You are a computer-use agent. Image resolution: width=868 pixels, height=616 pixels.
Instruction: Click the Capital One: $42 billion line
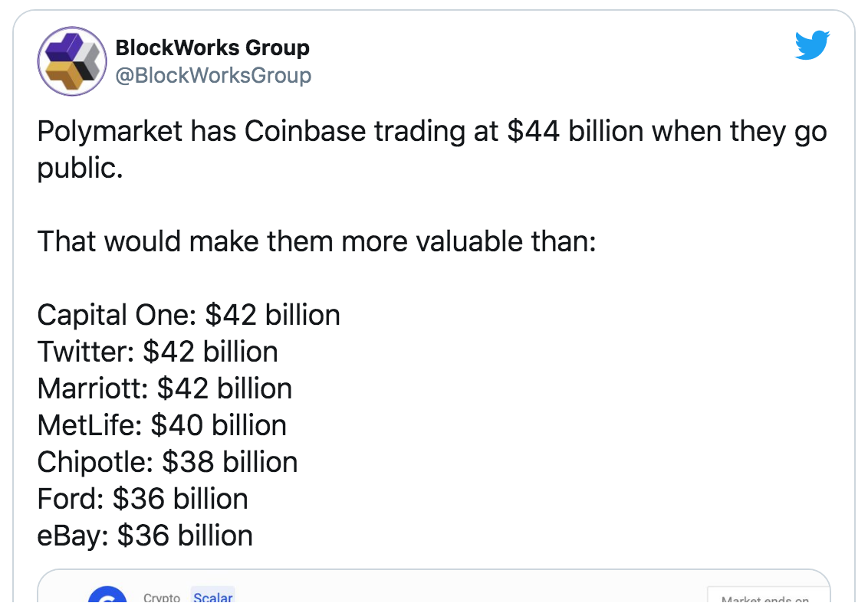point(189,315)
